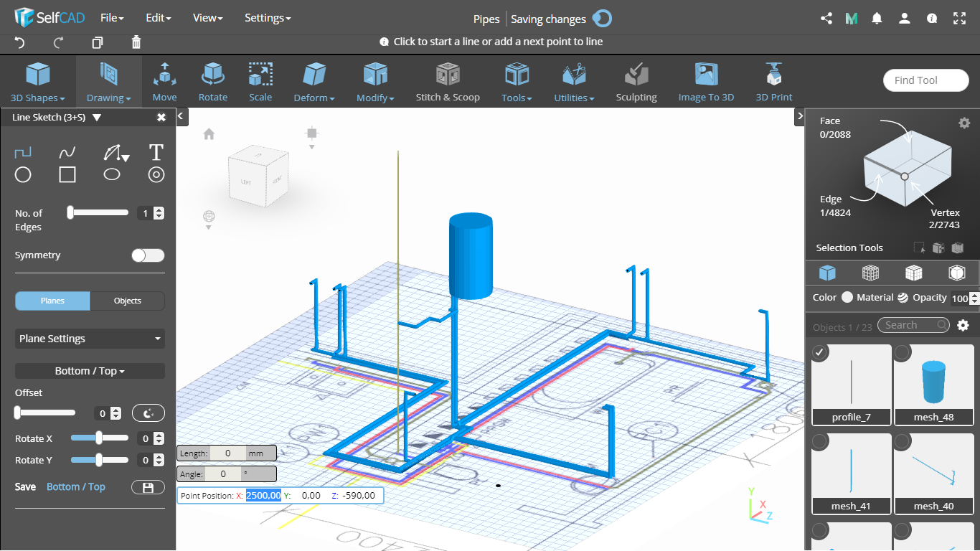The image size is (980, 551).
Task: Open the 3D Print tool
Action: [773, 81]
